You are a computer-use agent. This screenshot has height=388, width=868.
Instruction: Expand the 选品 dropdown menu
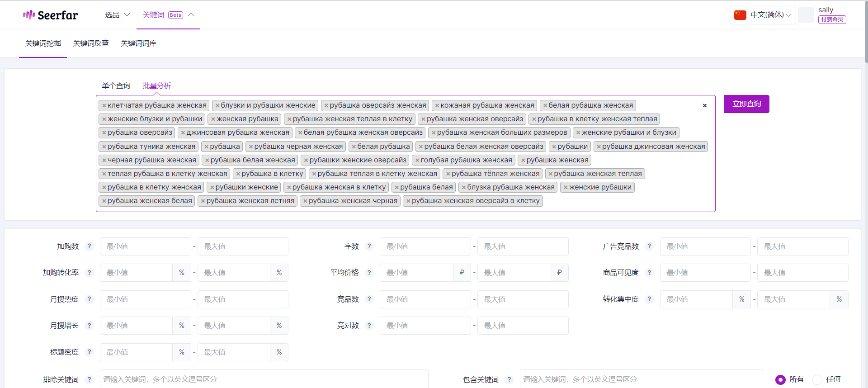(117, 15)
